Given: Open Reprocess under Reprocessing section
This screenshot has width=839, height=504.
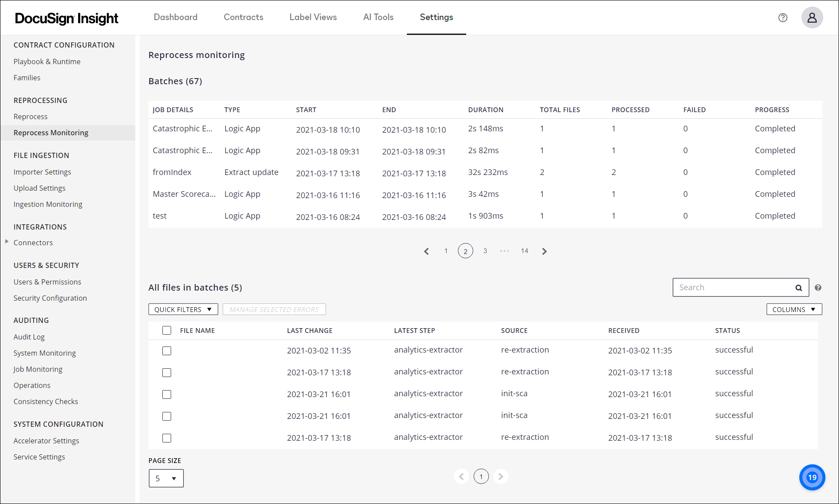Looking at the screenshot, I should pyautogui.click(x=31, y=117).
